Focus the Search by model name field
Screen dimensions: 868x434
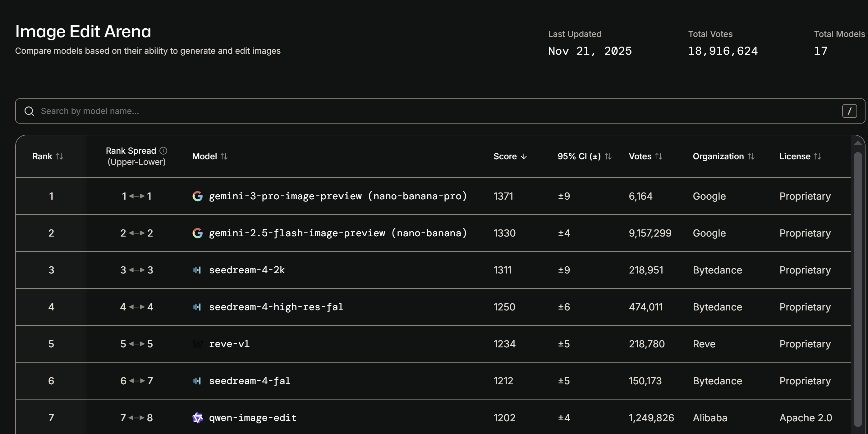click(404, 111)
